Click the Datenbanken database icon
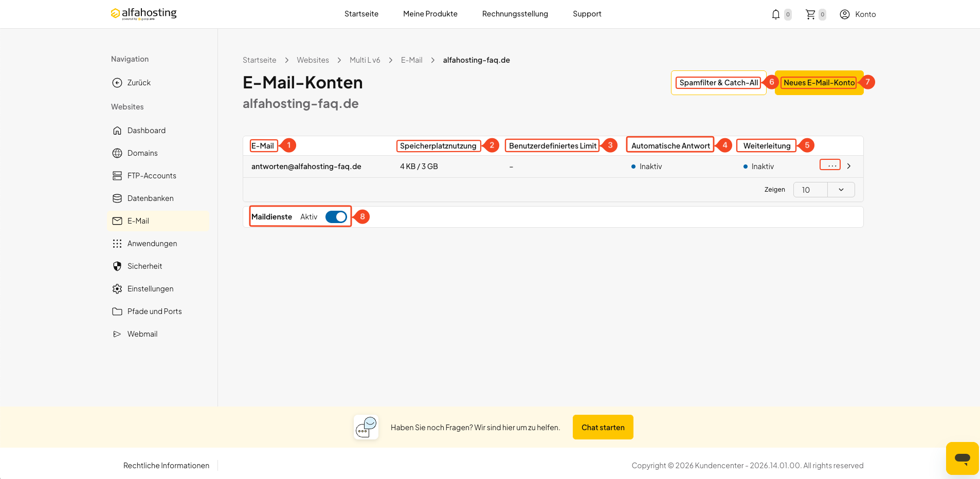980x479 pixels. [117, 198]
